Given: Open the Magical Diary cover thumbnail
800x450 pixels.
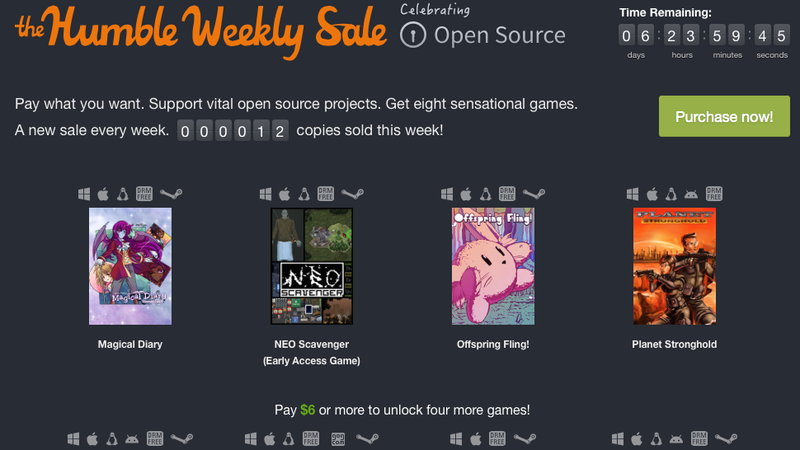Looking at the screenshot, I should click(130, 266).
